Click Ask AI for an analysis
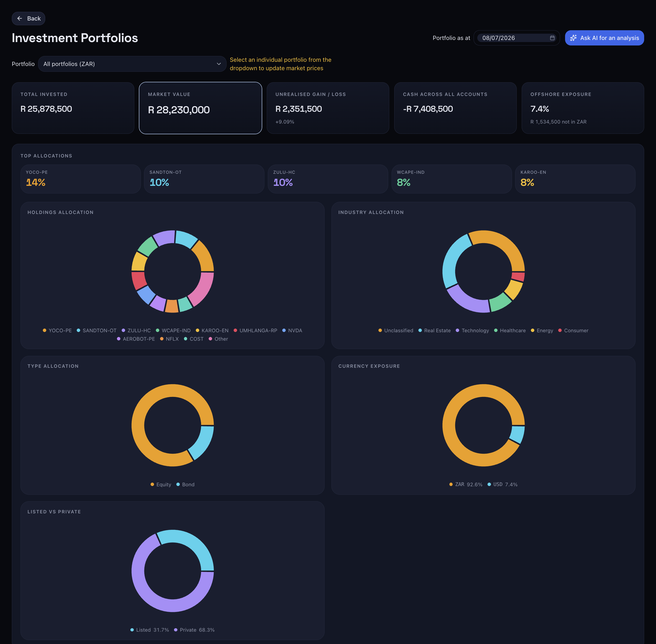Viewport: 656px width, 644px height. 604,38
